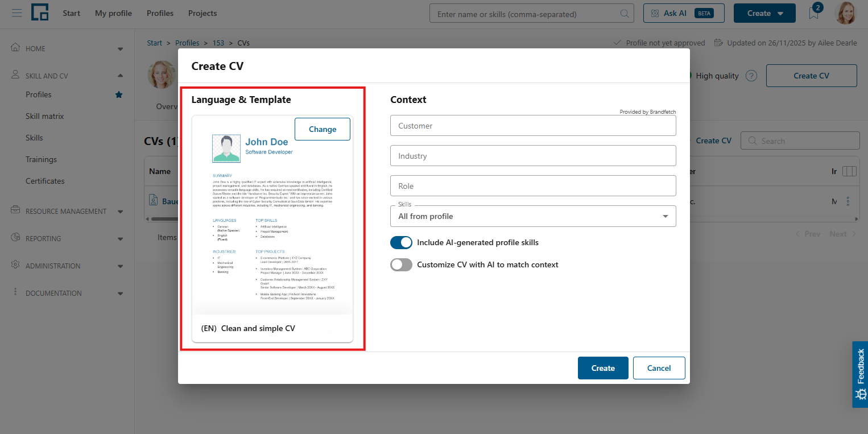
Task: Click the Skill and CV person icon
Action: click(15, 75)
